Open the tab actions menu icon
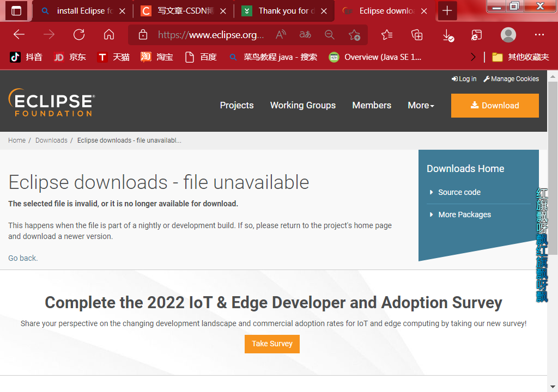The image size is (558, 392). 16,11
